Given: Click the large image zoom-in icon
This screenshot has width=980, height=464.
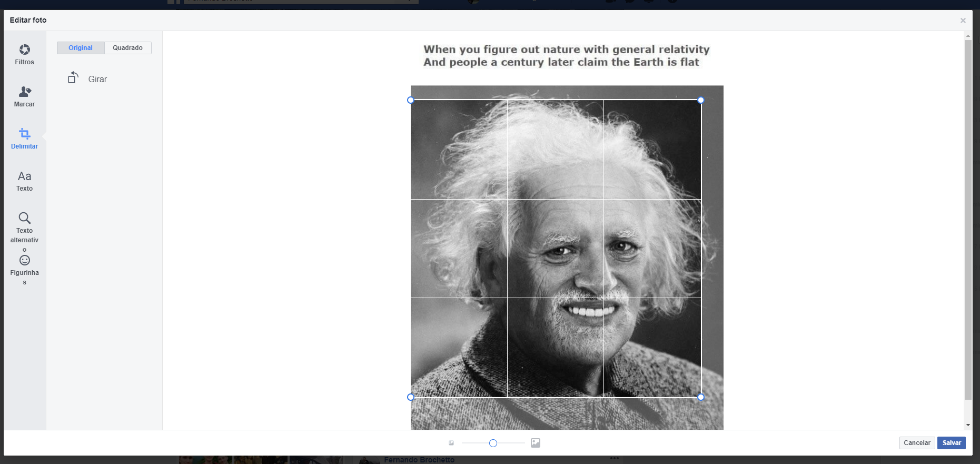Looking at the screenshot, I should pyautogui.click(x=536, y=443).
